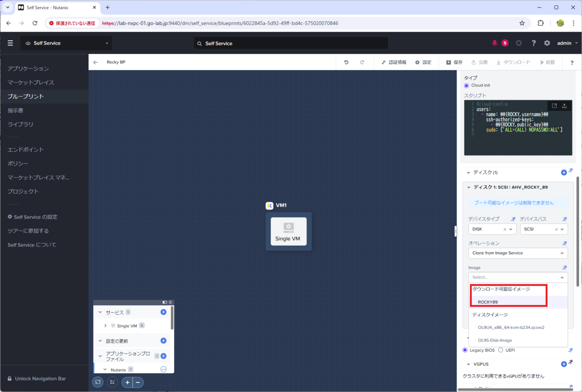Zoom in on the blueprint canvas

click(x=128, y=382)
